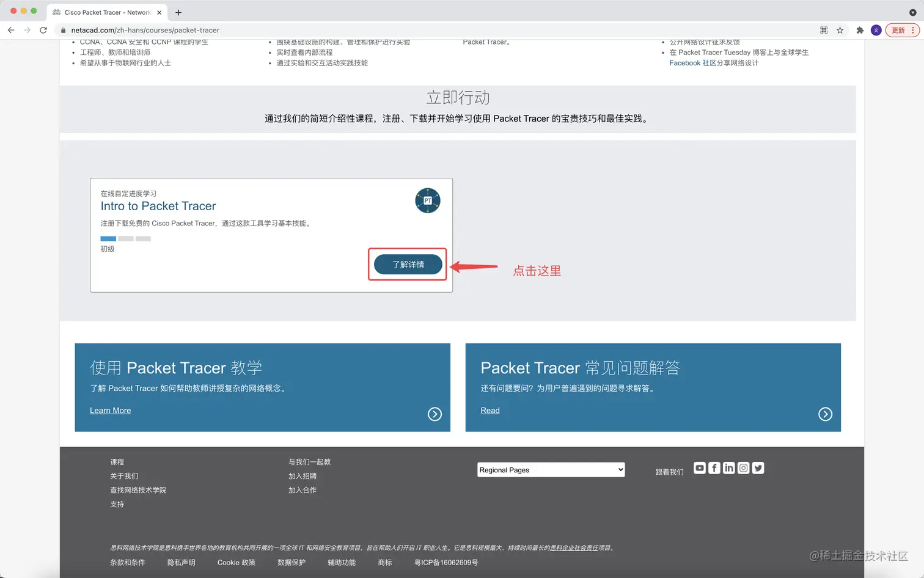Viewport: 924px width, 578px height.
Task: Open the YouTube social icon
Action: [700, 468]
